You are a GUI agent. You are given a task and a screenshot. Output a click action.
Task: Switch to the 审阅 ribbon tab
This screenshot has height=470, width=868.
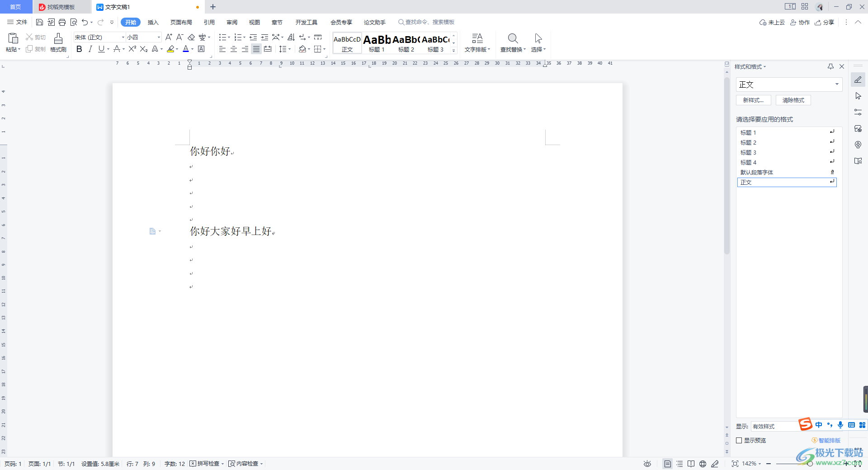coord(232,22)
